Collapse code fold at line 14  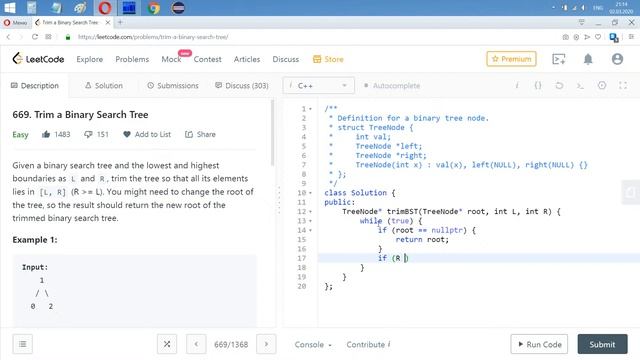pyautogui.click(x=310, y=231)
